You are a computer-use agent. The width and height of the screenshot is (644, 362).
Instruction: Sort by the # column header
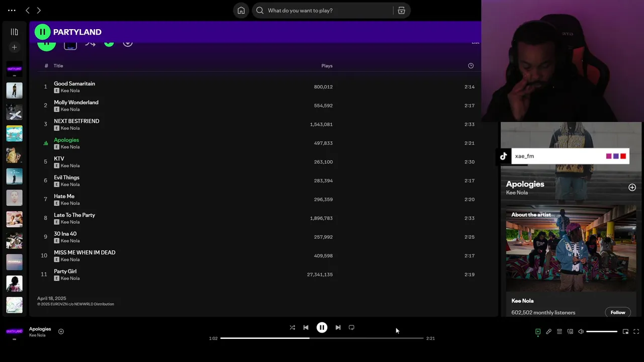click(x=46, y=66)
